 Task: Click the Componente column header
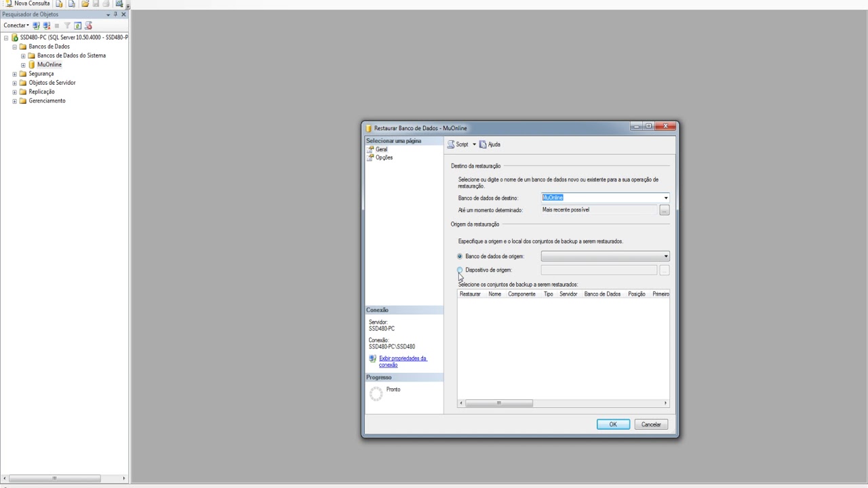pyautogui.click(x=522, y=294)
